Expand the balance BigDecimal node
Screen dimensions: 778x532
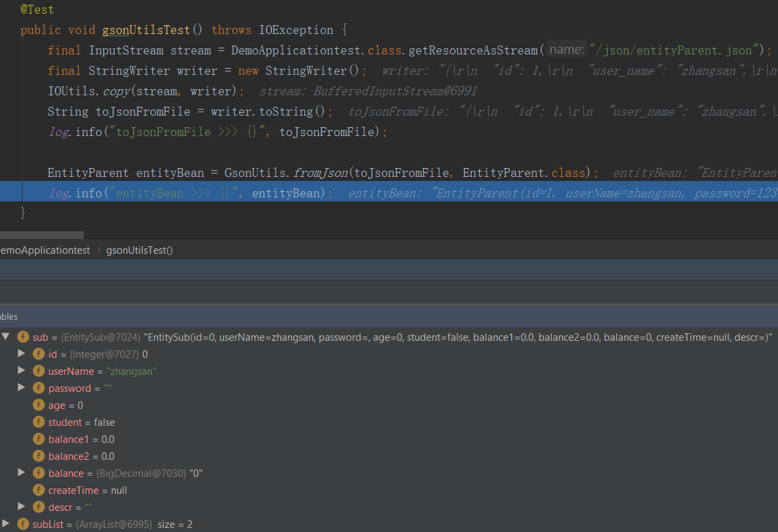(21, 473)
